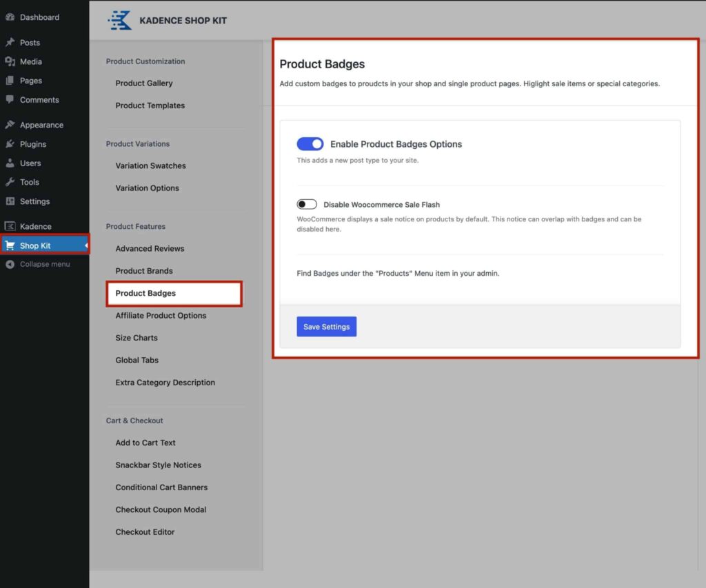
Task: Turn off Enable Product Badges Options toggle
Action: (310, 144)
